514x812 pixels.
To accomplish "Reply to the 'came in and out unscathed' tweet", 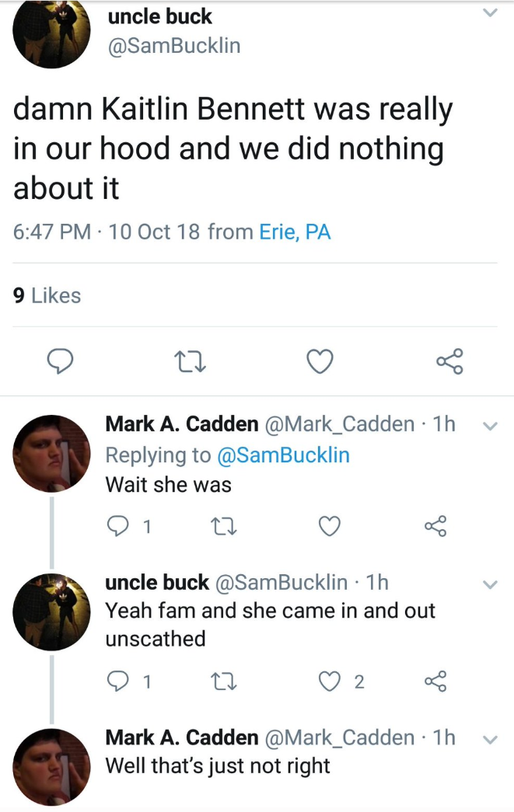I will [117, 681].
